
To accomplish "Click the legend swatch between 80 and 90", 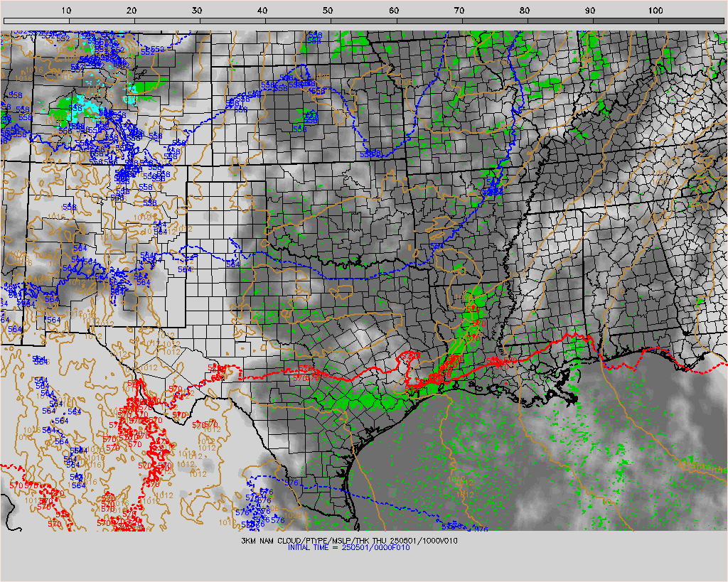I will coord(560,21).
